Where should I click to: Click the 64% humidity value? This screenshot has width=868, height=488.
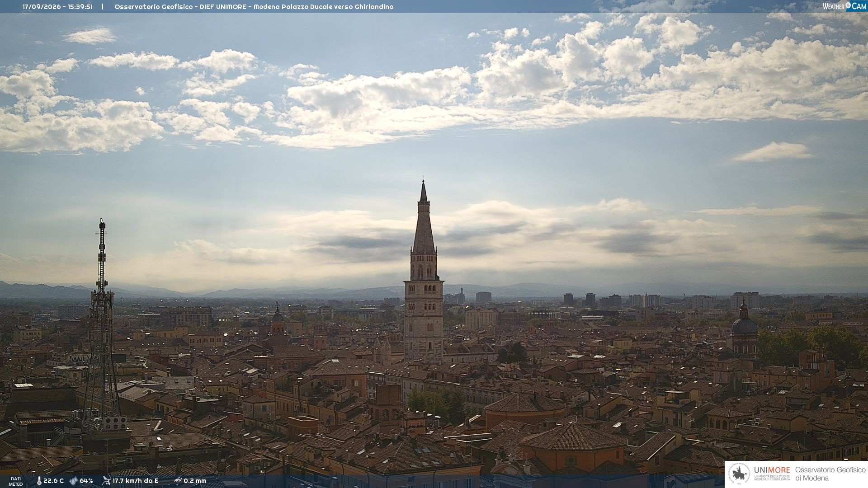86,481
